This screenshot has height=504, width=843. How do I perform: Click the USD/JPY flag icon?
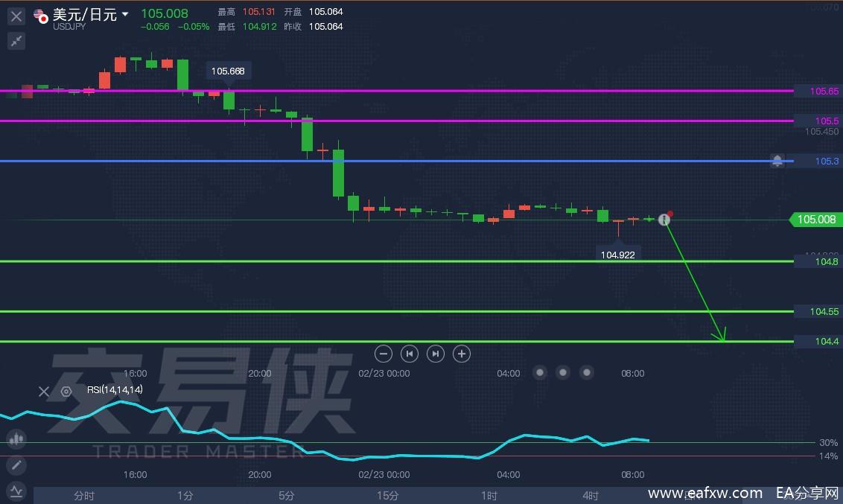pyautogui.click(x=41, y=16)
